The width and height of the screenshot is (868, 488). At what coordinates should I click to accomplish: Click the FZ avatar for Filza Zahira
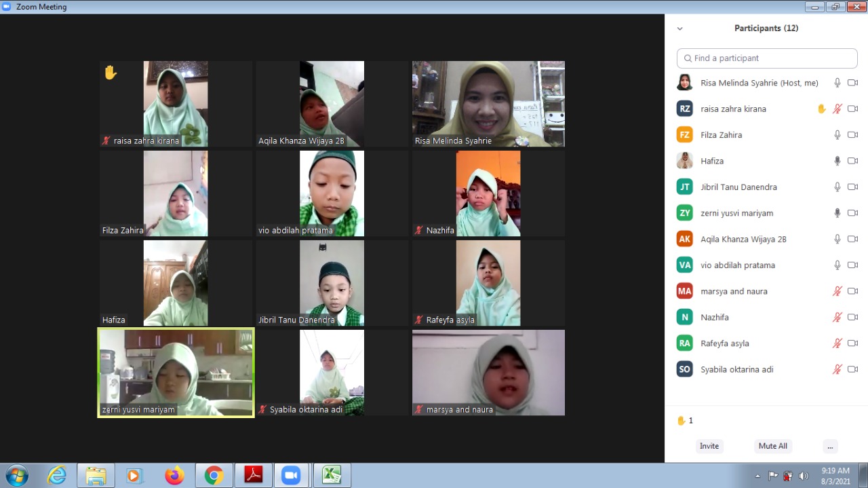pyautogui.click(x=685, y=135)
